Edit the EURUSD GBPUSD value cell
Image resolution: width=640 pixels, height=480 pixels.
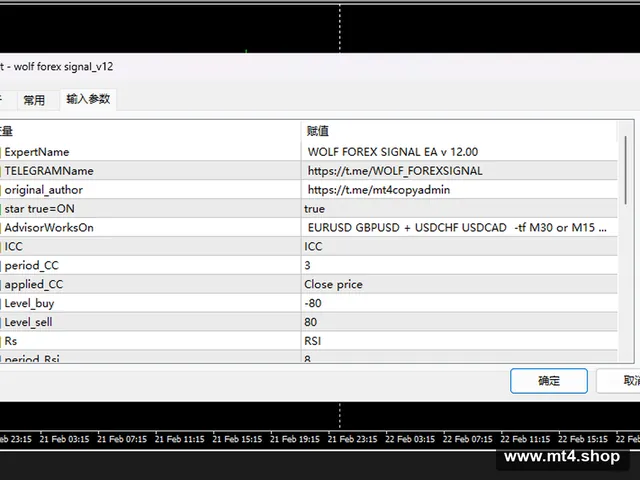click(459, 227)
